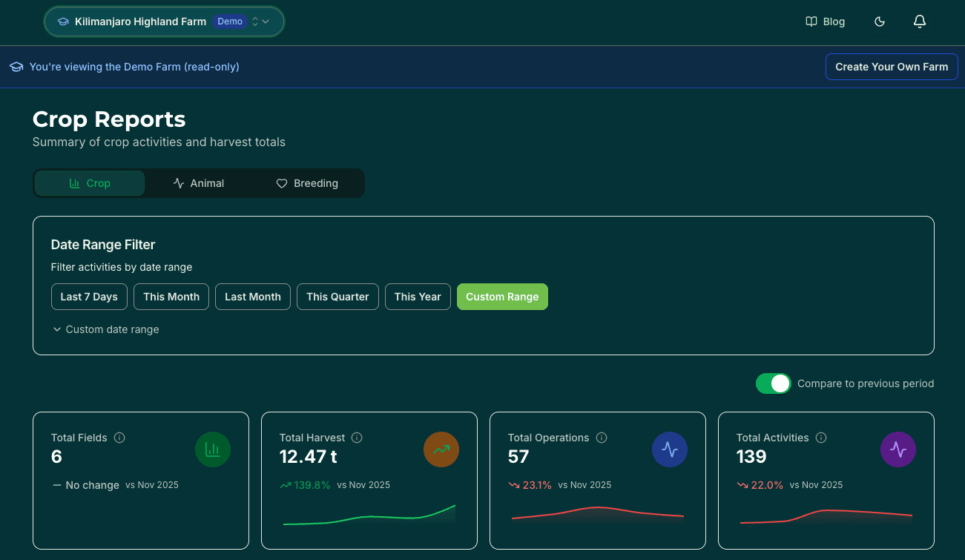Image resolution: width=965 pixels, height=560 pixels.
Task: Click the Total Harvest sparkline chart
Action: pos(369,517)
